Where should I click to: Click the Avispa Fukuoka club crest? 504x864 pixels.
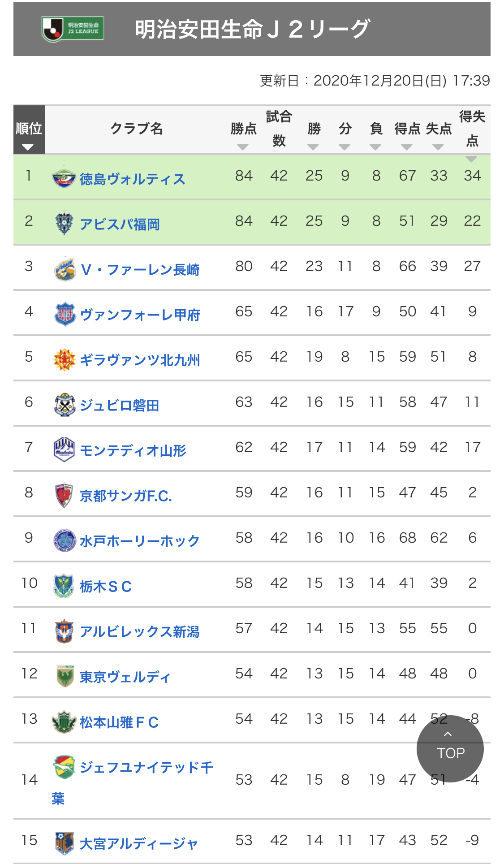click(64, 223)
